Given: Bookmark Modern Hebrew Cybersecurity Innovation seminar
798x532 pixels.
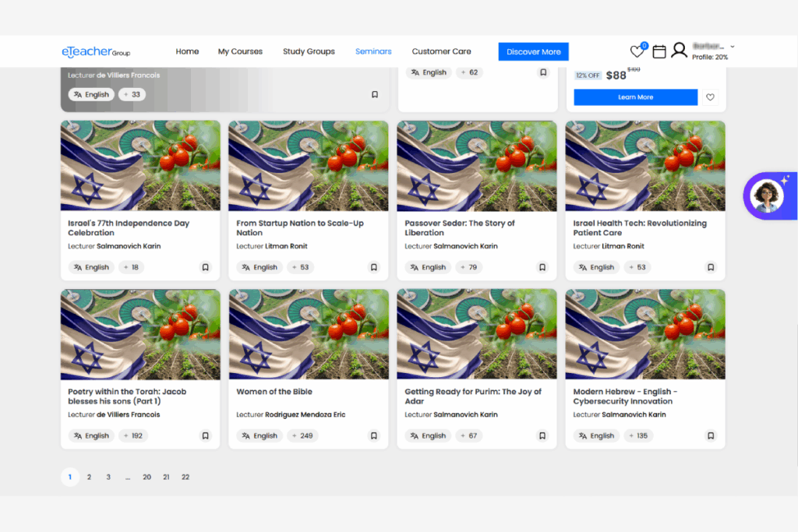Looking at the screenshot, I should click(x=711, y=435).
